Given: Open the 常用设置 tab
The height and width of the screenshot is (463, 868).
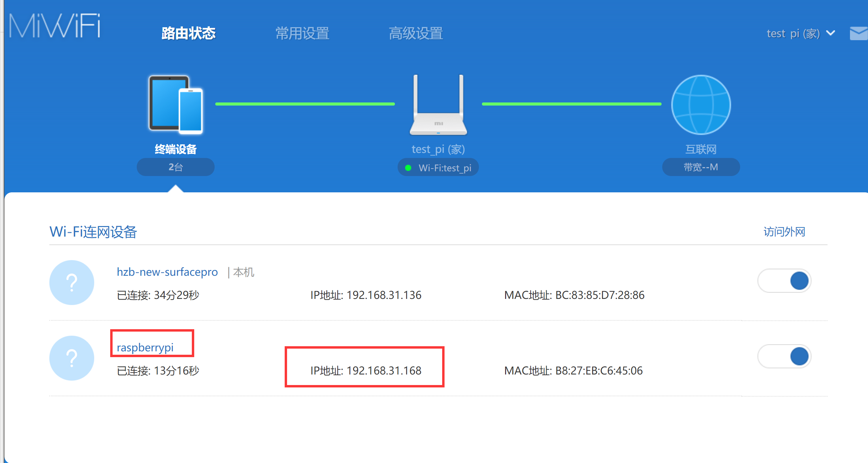Looking at the screenshot, I should [x=302, y=33].
